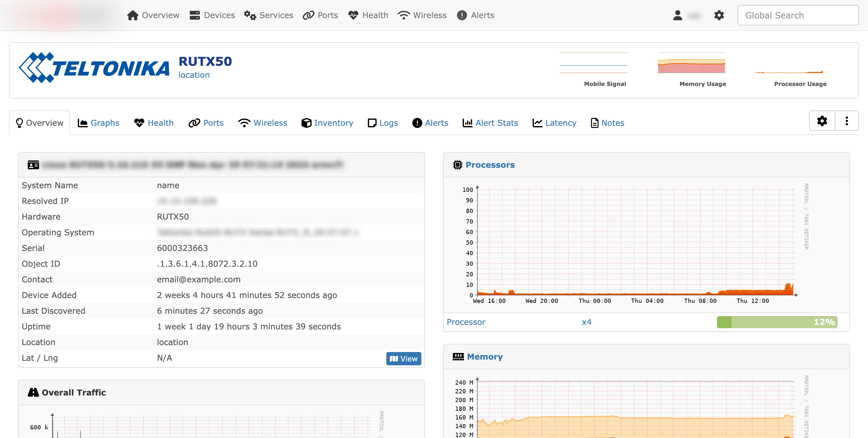Image resolution: width=868 pixels, height=438 pixels.
Task: Click the Ports link icon in top navigation
Action: (x=308, y=15)
